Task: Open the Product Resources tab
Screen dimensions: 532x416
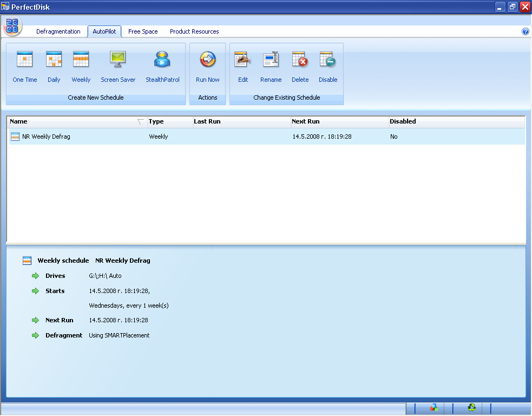Action: click(x=194, y=31)
